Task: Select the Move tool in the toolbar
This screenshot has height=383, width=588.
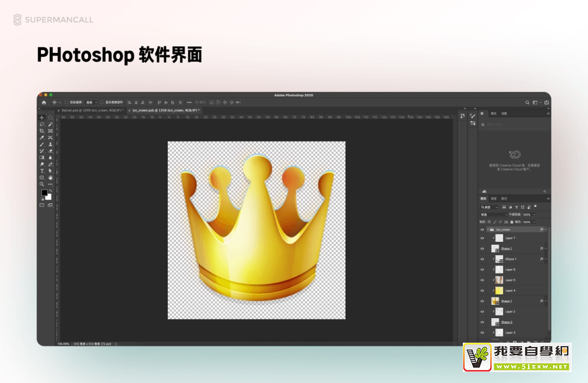Action: point(42,118)
